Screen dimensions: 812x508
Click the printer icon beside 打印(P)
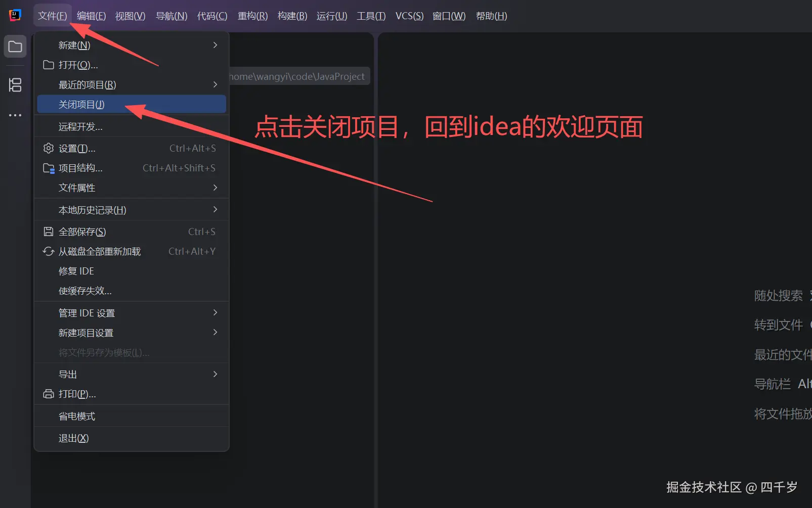[x=48, y=394]
